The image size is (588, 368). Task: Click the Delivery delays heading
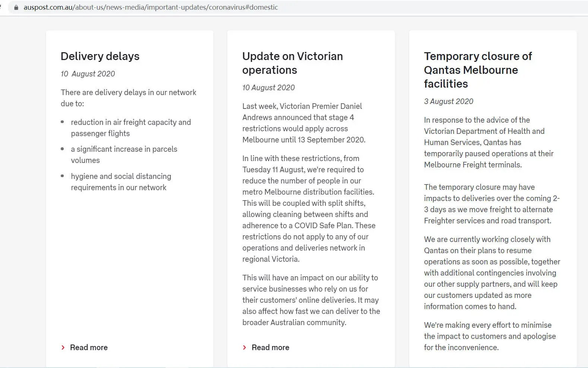100,56
